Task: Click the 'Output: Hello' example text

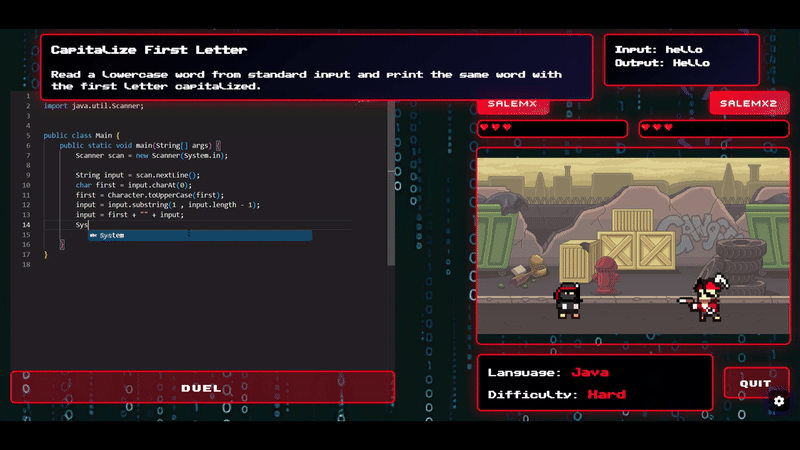Action: point(662,63)
